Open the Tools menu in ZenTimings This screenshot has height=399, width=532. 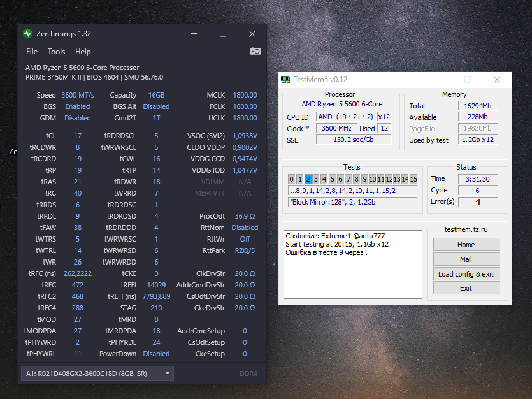(x=56, y=52)
